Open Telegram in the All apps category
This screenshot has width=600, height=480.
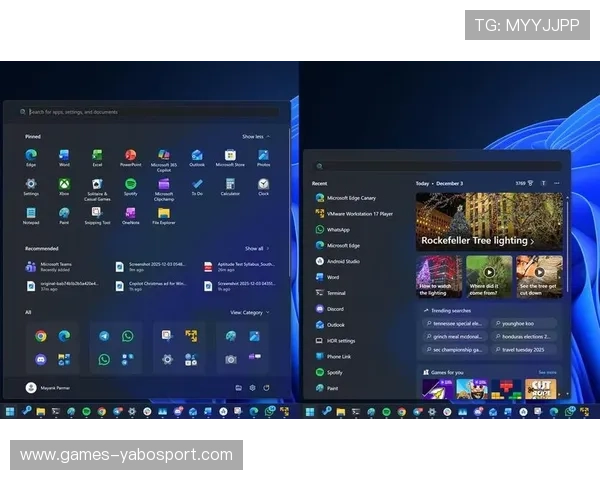coord(104,336)
